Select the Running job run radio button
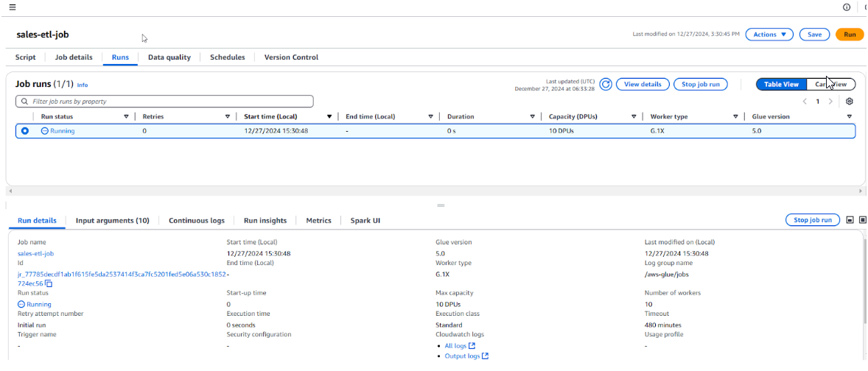Image resolution: width=868 pixels, height=371 pixels. [25, 131]
